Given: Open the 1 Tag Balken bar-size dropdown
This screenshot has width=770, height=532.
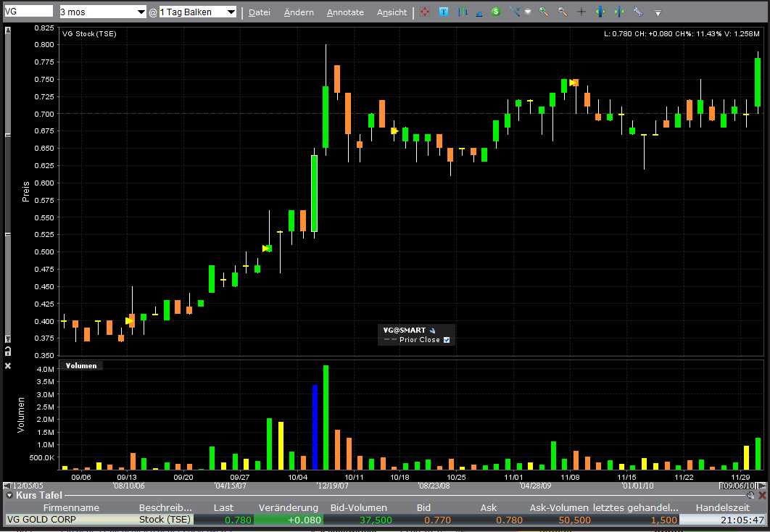Looking at the screenshot, I should (197, 12).
